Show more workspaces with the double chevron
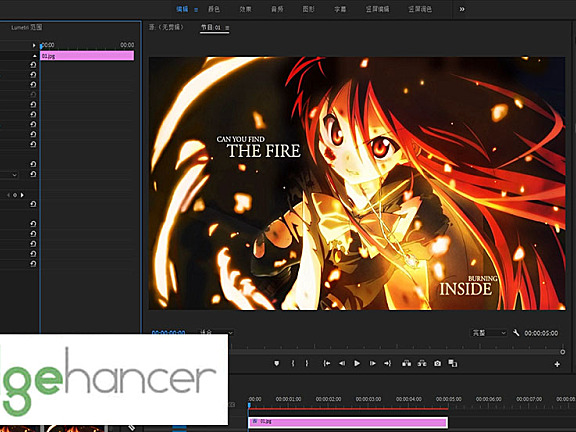The height and width of the screenshot is (432, 576). tap(462, 9)
